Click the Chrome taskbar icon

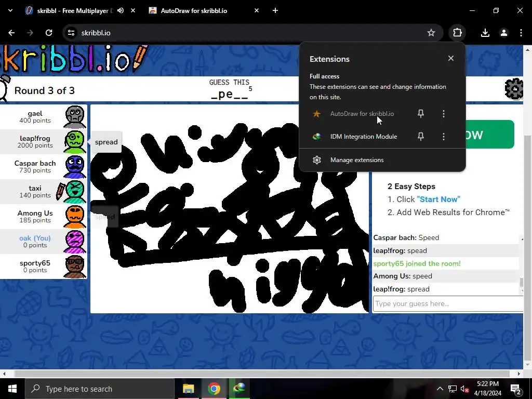pyautogui.click(x=214, y=389)
